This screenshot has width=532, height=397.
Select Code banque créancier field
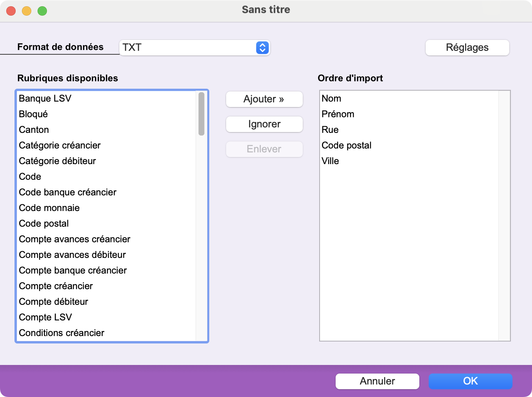point(106,192)
